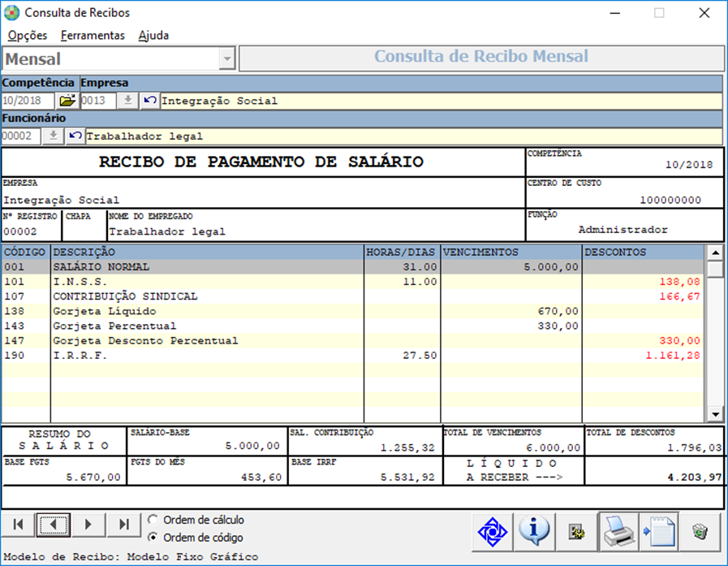Click the DESCRIÇÃO column header

click(207, 252)
